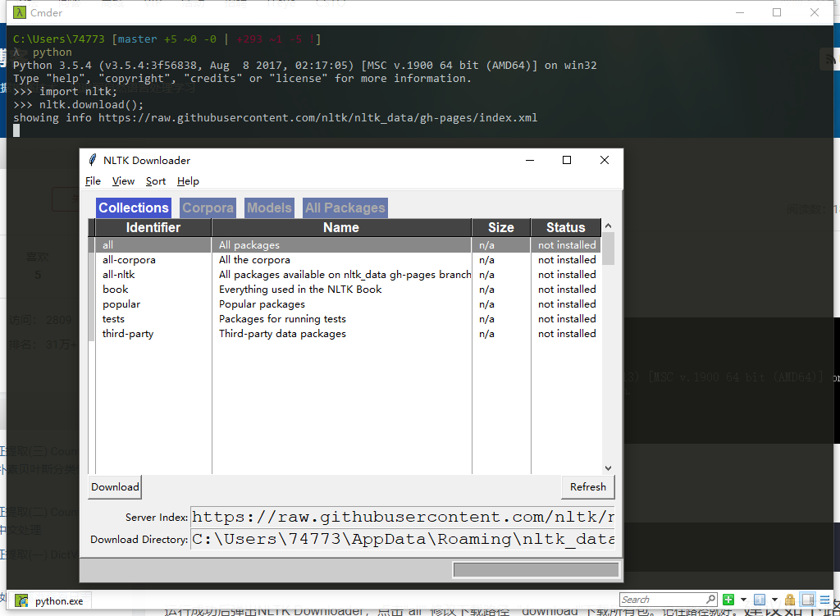Close the NLTK Downloader window
Viewport: 840px width, 616px height.
[x=605, y=160]
